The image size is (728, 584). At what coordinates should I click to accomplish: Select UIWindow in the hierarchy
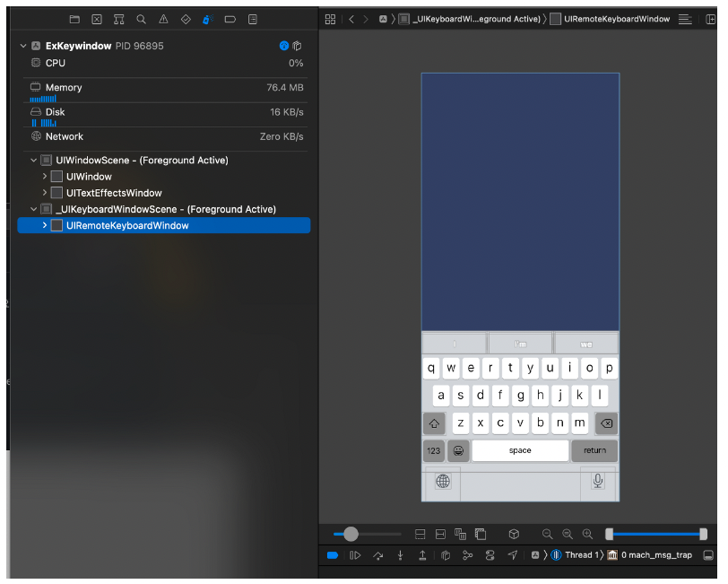(89, 176)
